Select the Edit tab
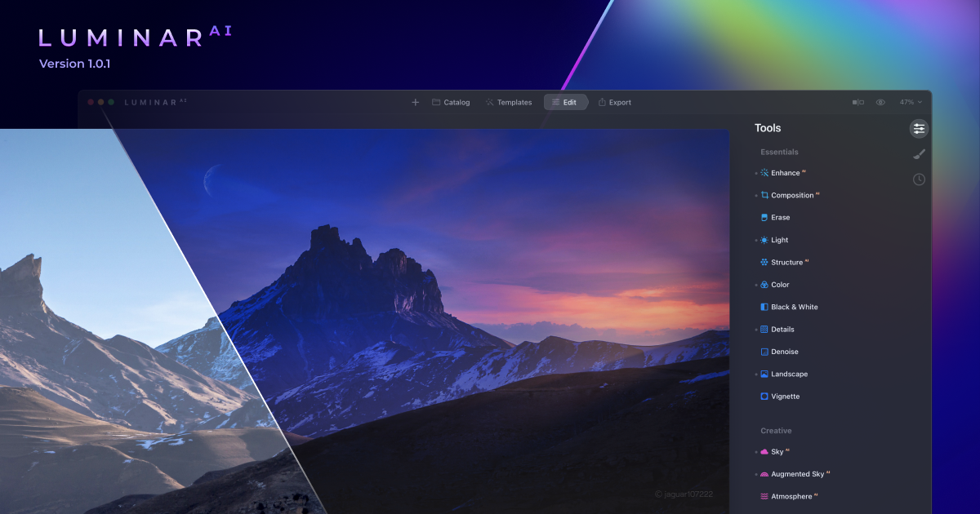The image size is (980, 514). point(565,102)
